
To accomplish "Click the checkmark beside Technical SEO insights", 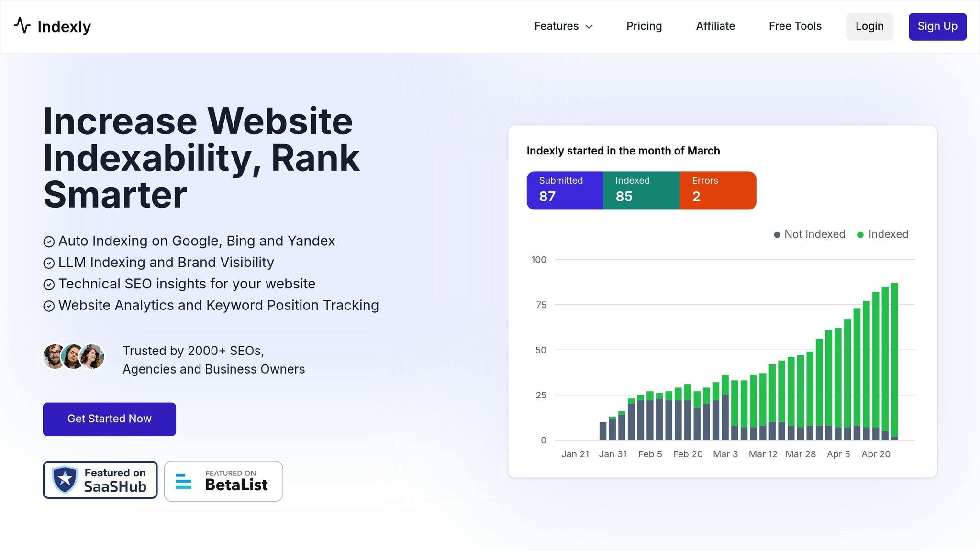I will 49,285.
